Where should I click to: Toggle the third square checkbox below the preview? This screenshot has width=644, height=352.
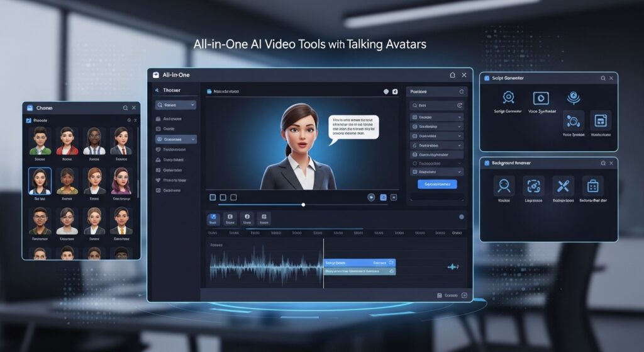pyautogui.click(x=233, y=197)
